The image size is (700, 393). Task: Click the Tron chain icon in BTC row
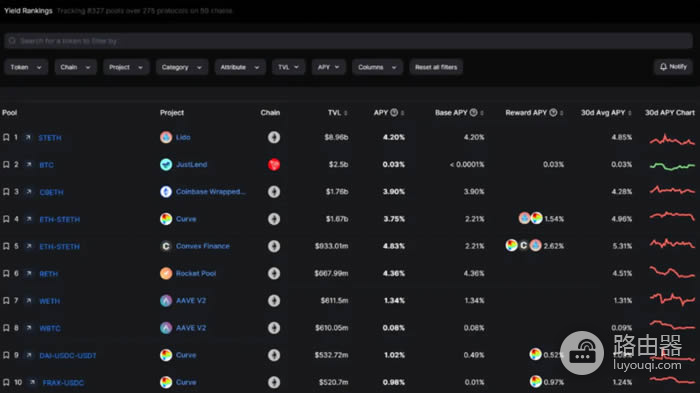(x=274, y=164)
